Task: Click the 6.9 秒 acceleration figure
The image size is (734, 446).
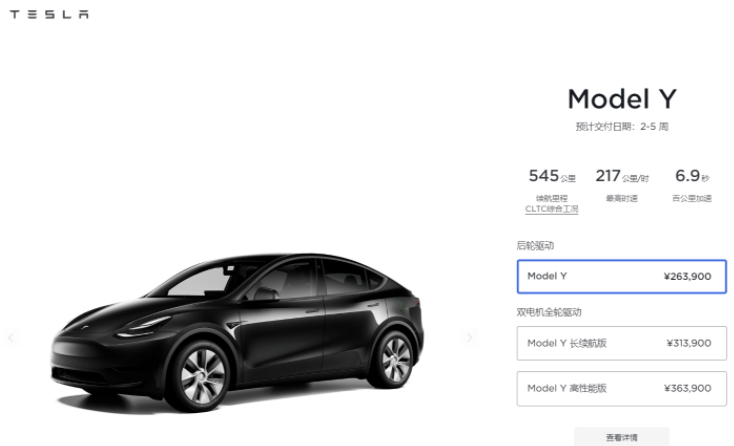Action: click(x=692, y=176)
